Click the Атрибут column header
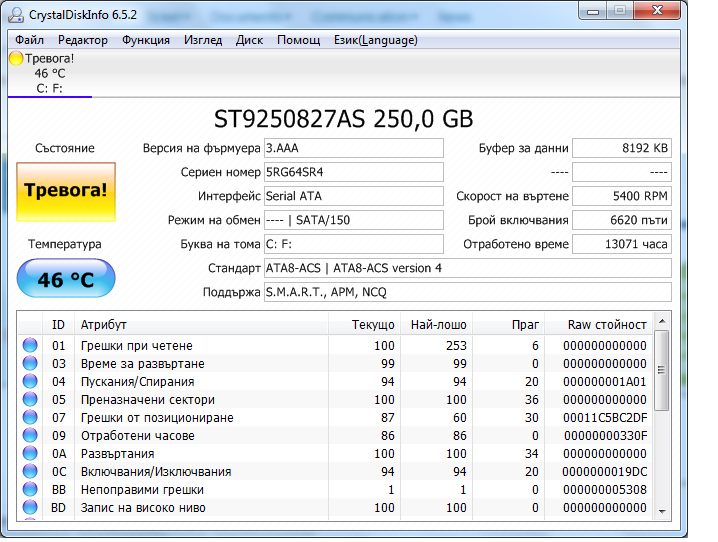 pos(201,325)
